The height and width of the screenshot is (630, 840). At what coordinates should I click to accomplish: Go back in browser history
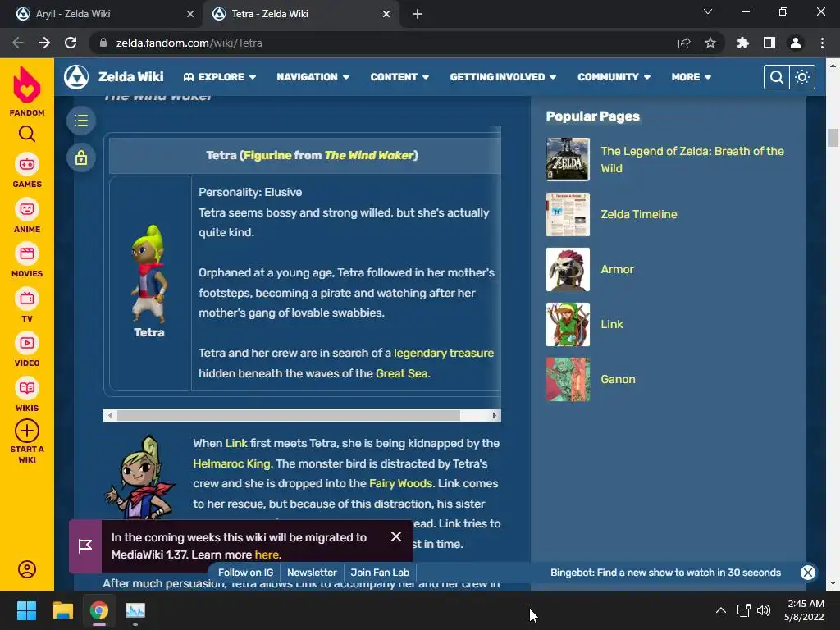pyautogui.click(x=18, y=43)
